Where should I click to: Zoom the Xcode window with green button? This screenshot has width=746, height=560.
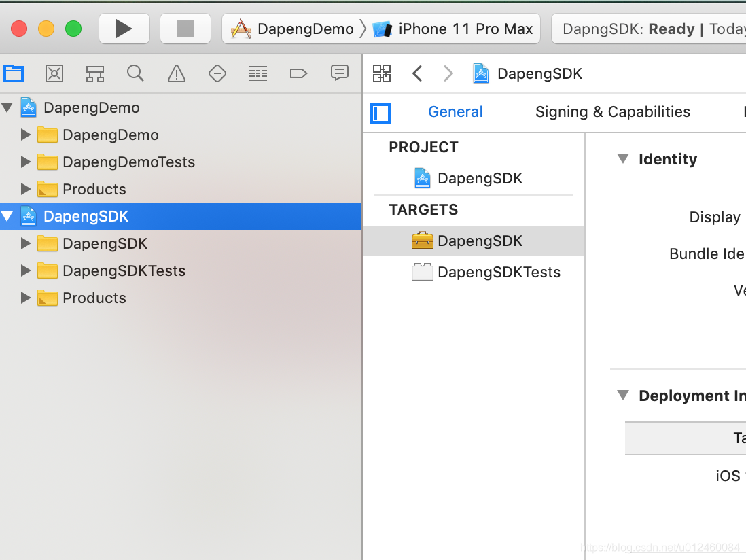[73, 29]
